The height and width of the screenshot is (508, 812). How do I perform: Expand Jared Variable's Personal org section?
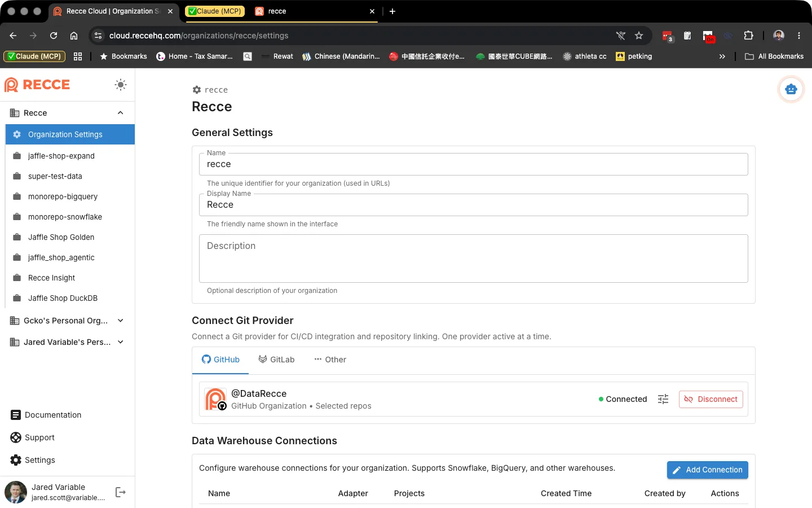[x=120, y=342]
